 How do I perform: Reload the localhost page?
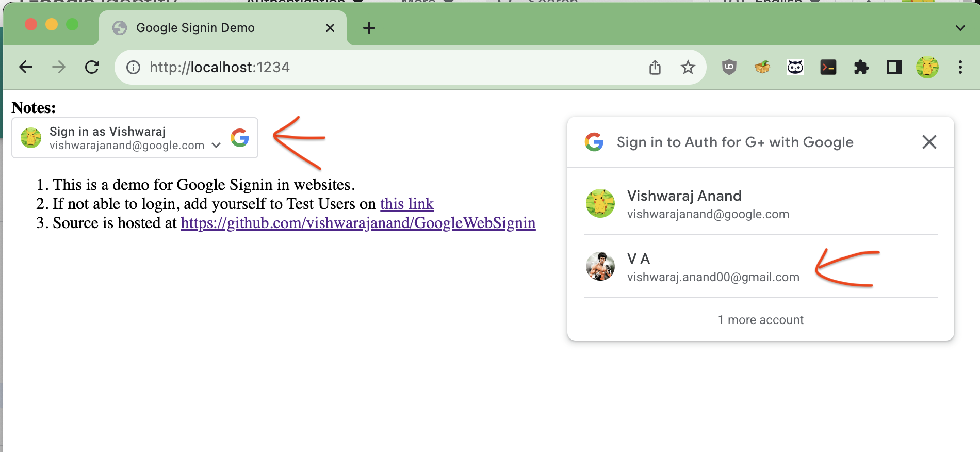92,67
